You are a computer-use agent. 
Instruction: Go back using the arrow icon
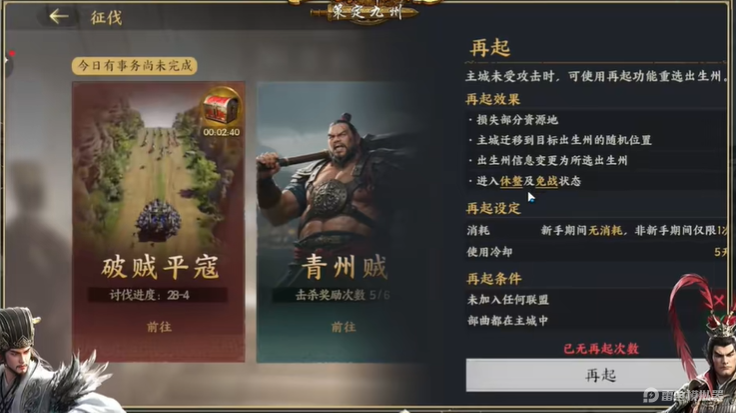59,16
